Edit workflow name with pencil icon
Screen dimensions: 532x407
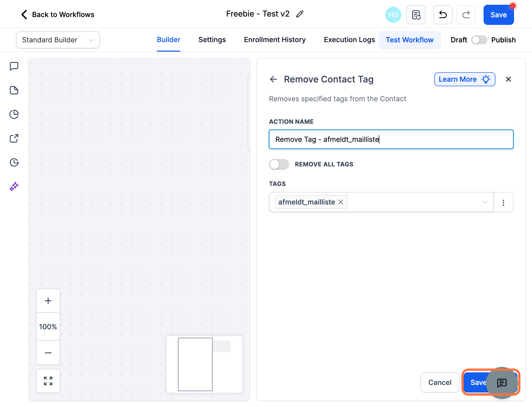click(x=300, y=14)
